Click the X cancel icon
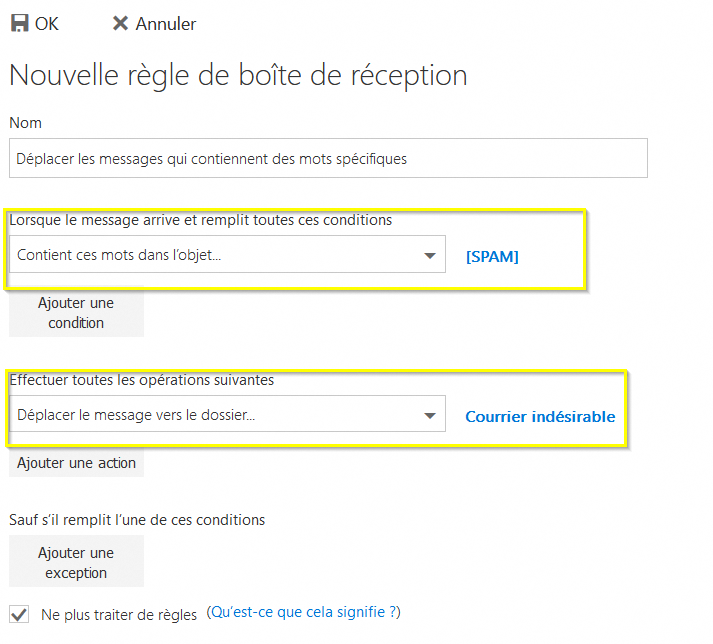Viewport: 713px width, 644px height. [120, 23]
